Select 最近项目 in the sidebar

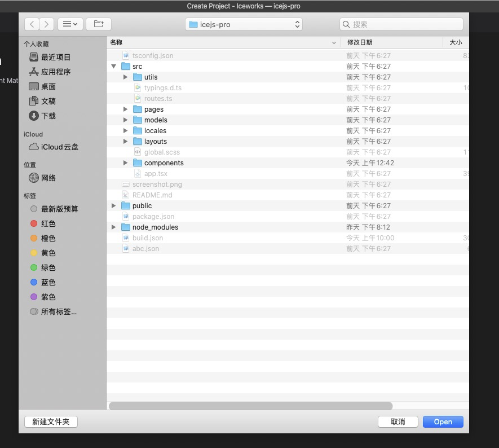[x=55, y=57]
